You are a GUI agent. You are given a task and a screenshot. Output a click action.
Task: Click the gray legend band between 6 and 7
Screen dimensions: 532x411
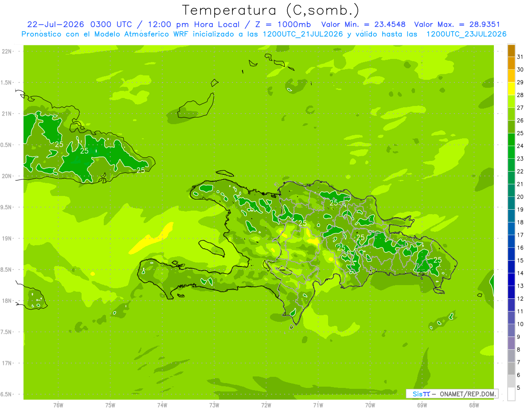pyautogui.click(x=511, y=368)
